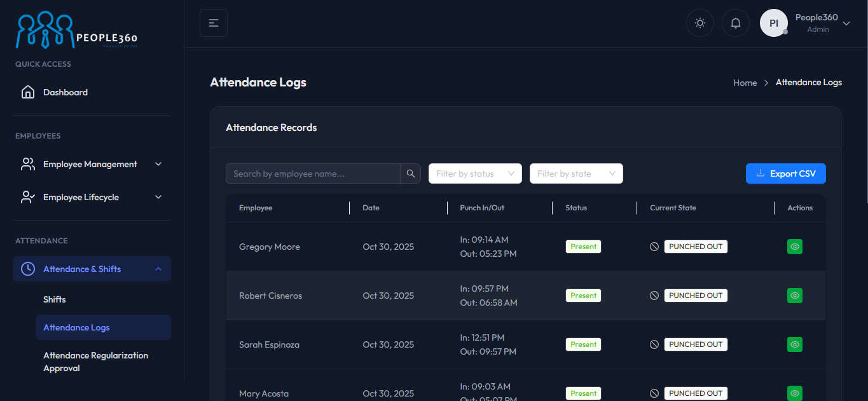Open Attendance Regularization Approval page
The image size is (868, 401).
(95, 362)
